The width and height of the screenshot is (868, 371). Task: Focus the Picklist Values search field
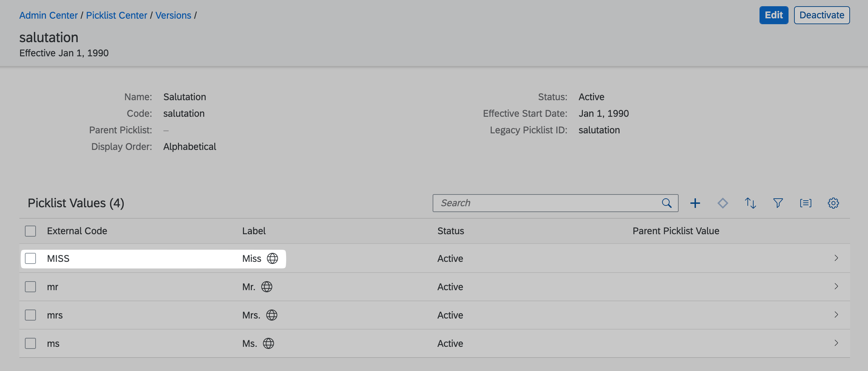click(x=546, y=203)
